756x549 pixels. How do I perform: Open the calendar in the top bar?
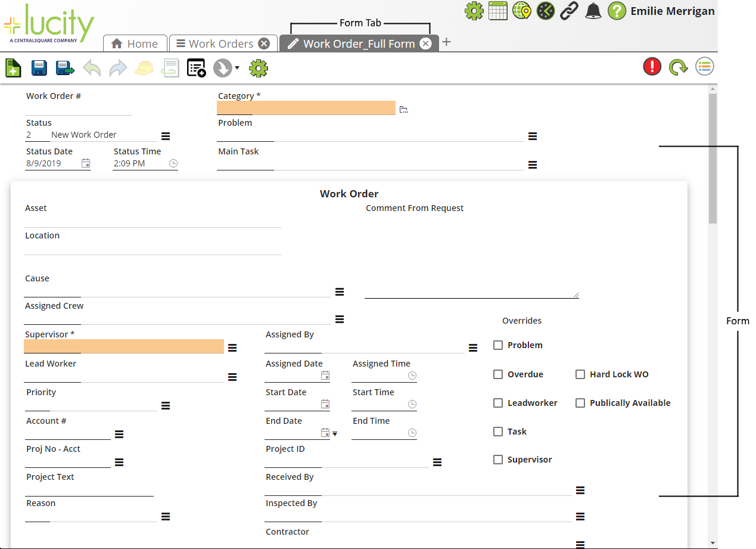click(x=498, y=11)
